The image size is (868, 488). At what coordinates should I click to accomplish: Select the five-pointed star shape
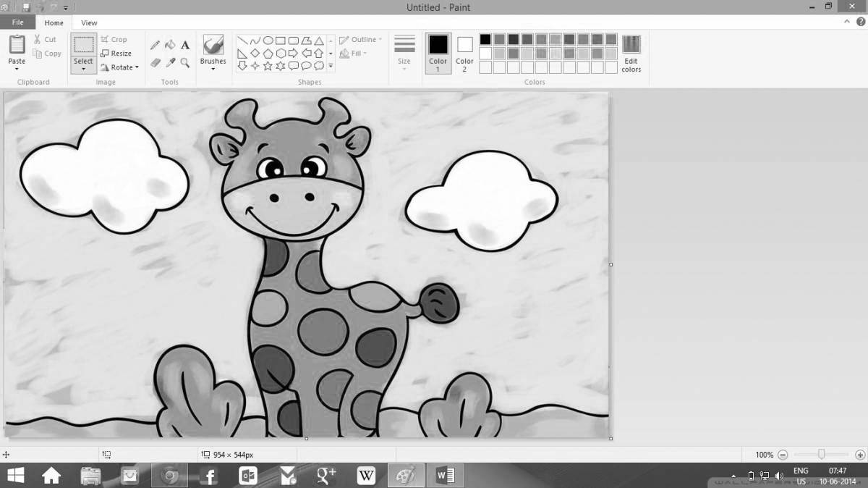(x=268, y=66)
